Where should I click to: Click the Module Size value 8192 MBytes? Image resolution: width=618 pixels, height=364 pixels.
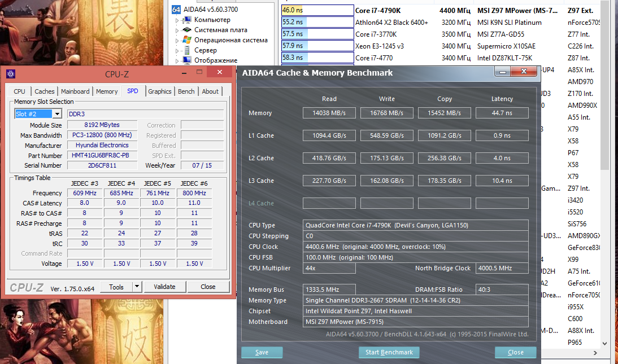click(x=102, y=125)
